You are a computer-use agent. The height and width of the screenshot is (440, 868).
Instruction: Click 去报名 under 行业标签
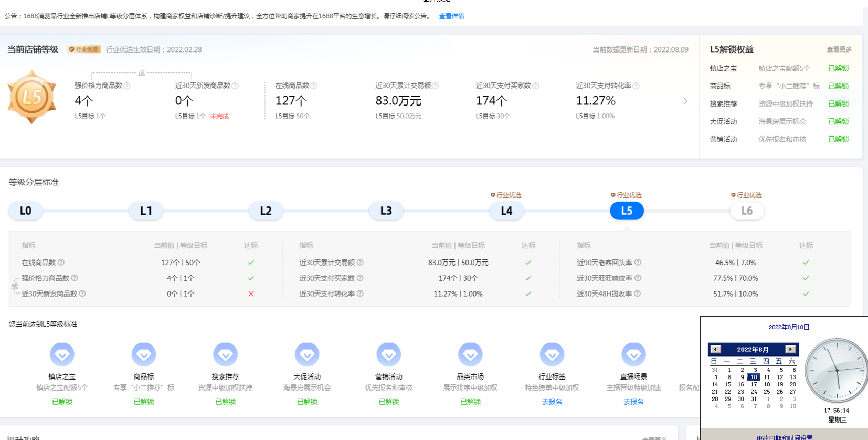[x=552, y=402]
